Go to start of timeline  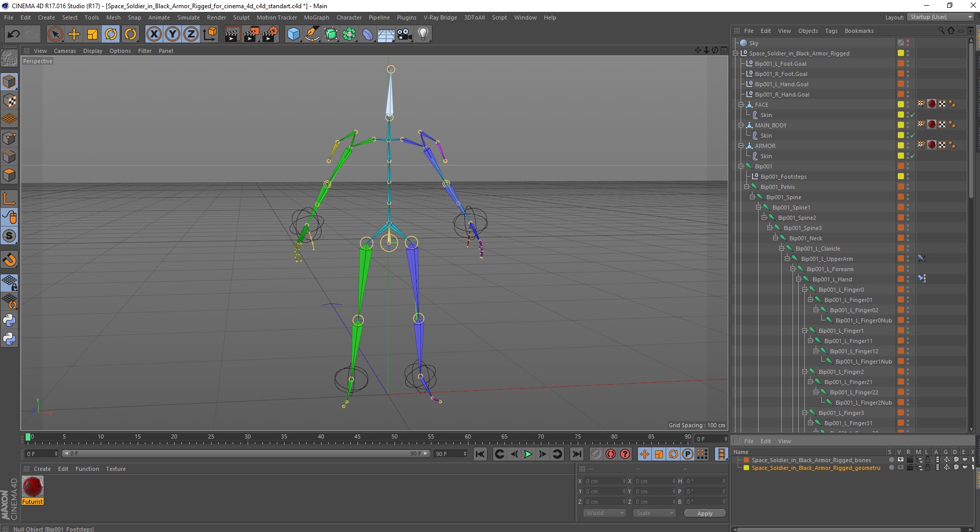(x=480, y=454)
